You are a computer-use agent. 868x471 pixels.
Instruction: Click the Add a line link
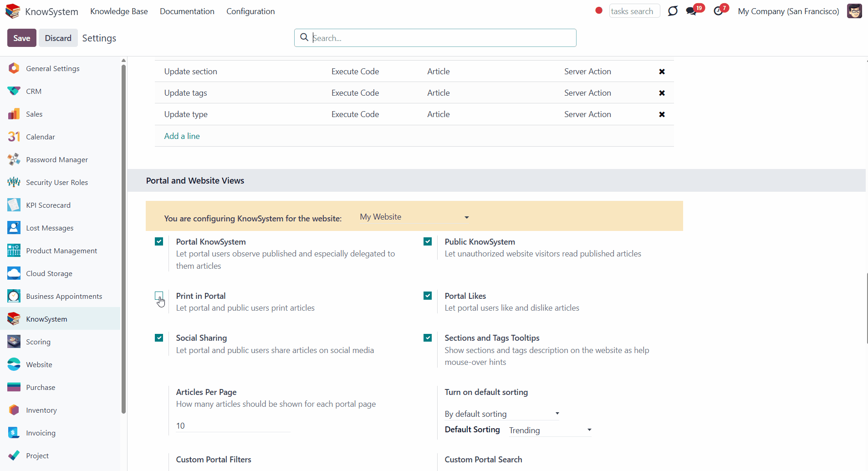tap(182, 136)
